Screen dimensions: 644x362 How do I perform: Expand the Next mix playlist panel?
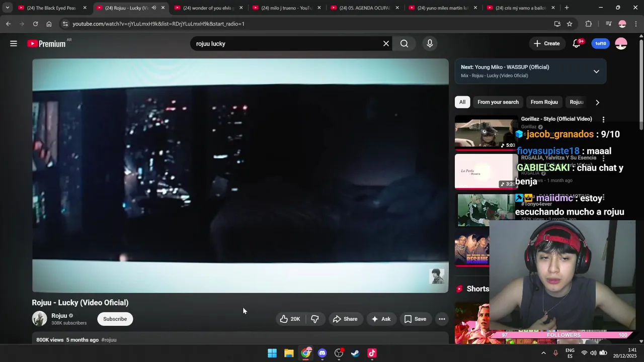(x=596, y=71)
